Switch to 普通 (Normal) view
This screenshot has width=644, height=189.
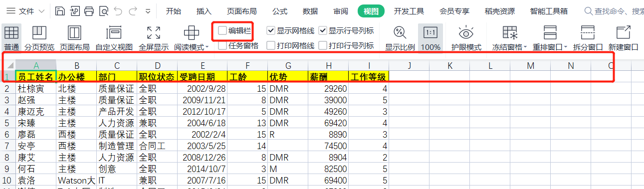coord(11,38)
